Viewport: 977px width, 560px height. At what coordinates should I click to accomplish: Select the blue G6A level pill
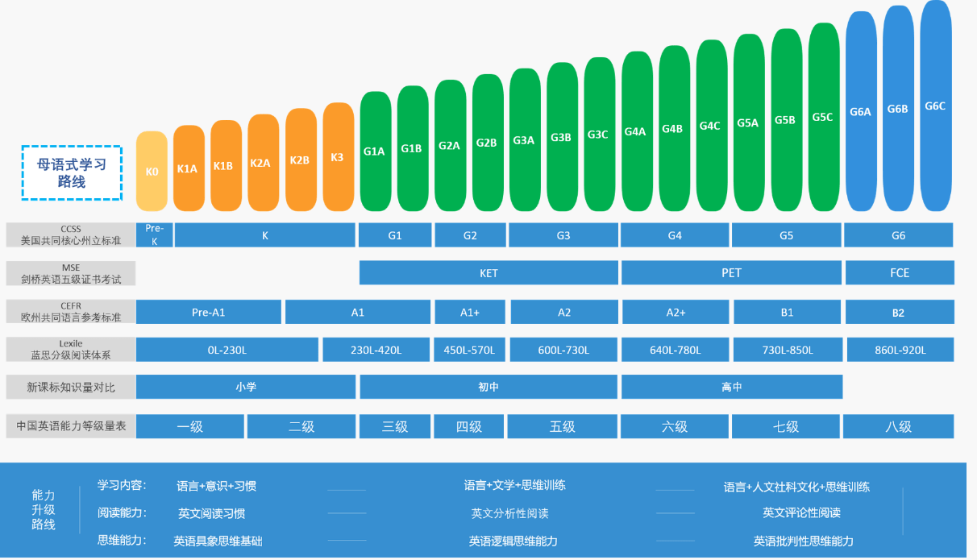pos(861,113)
